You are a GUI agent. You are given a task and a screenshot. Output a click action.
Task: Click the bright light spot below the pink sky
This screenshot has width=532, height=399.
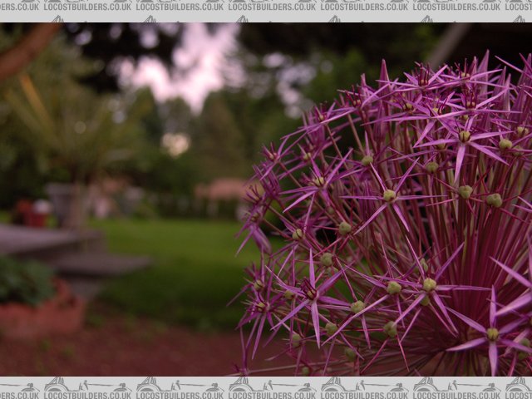click(175, 144)
